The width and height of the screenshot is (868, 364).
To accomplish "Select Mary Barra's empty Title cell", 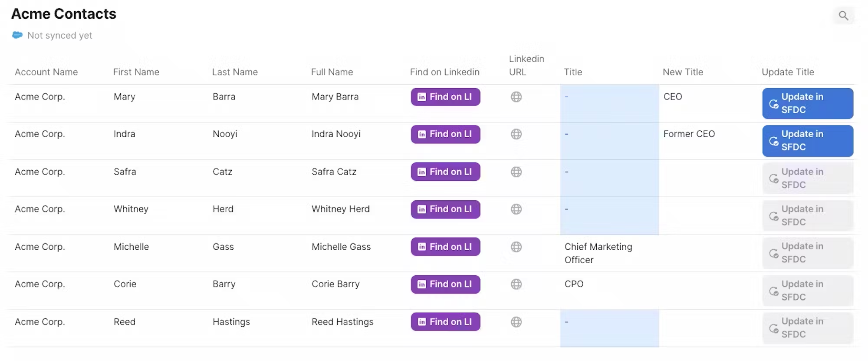I will 609,103.
